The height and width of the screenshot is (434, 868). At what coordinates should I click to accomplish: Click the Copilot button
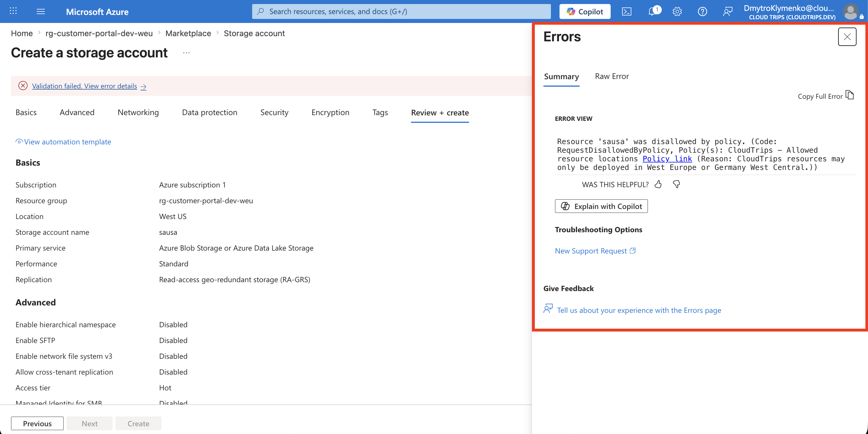point(585,11)
